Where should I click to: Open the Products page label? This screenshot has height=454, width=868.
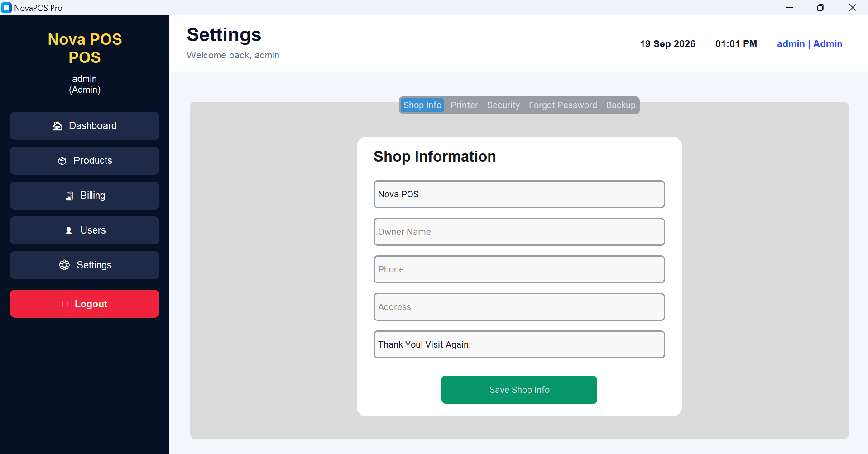coord(93,161)
